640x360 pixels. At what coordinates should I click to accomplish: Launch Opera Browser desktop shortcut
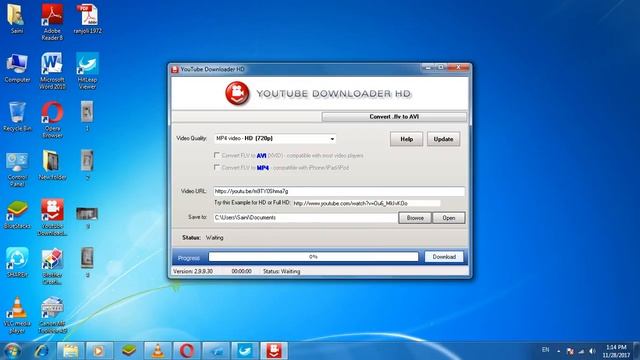point(52,120)
